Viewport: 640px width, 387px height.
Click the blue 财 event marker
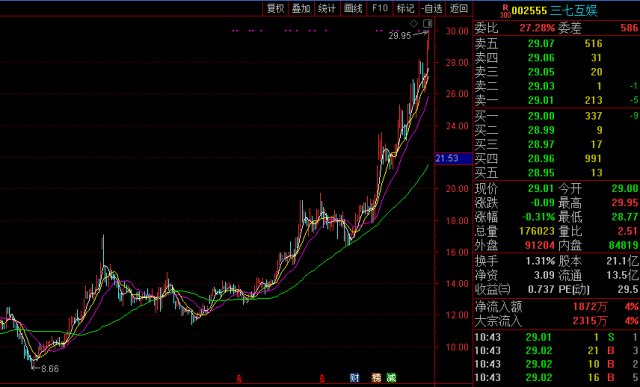tap(355, 378)
